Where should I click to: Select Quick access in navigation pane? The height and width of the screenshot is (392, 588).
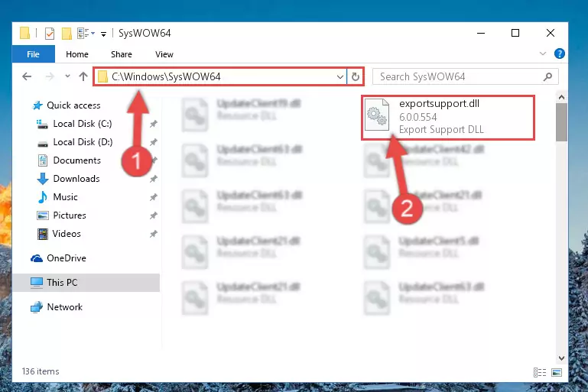(x=73, y=105)
